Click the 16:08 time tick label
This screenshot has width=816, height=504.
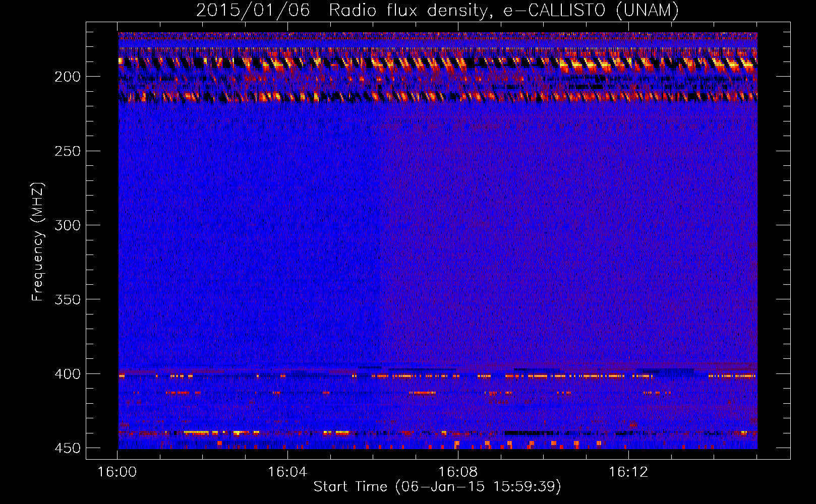pyautogui.click(x=458, y=472)
